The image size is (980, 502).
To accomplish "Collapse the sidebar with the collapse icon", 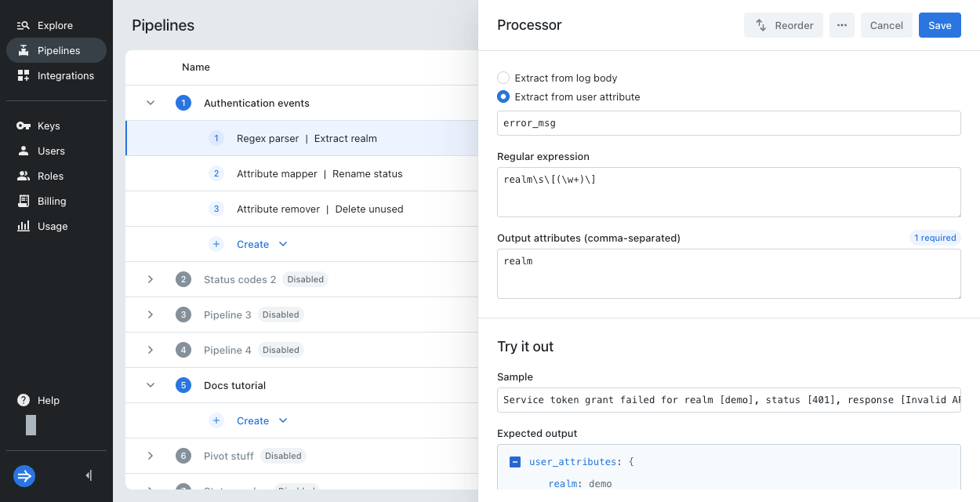I will (x=89, y=475).
